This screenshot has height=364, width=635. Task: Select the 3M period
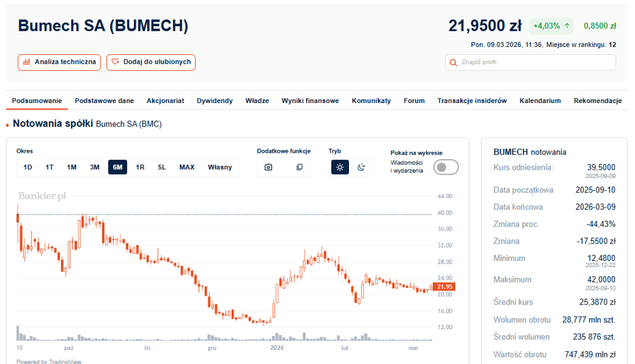click(x=94, y=167)
